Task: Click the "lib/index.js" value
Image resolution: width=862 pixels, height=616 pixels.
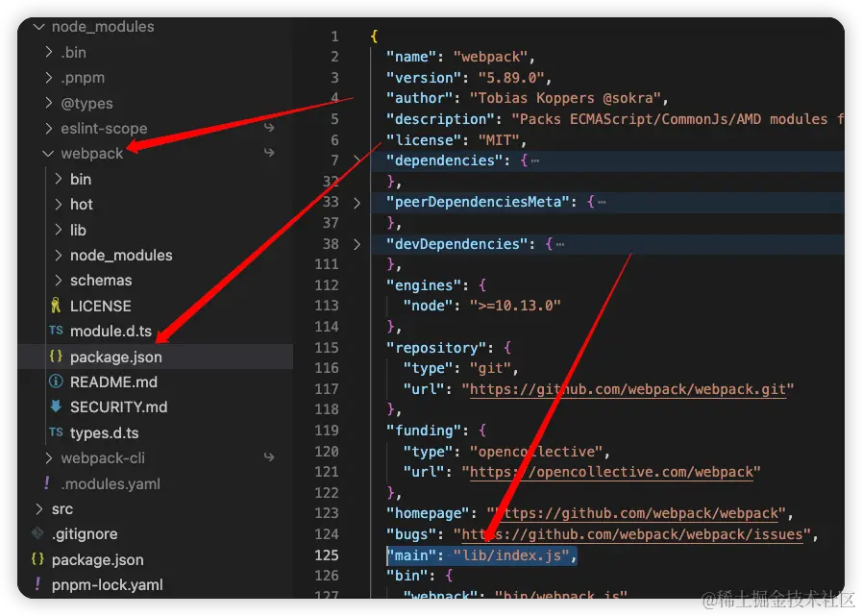Action: (x=510, y=555)
